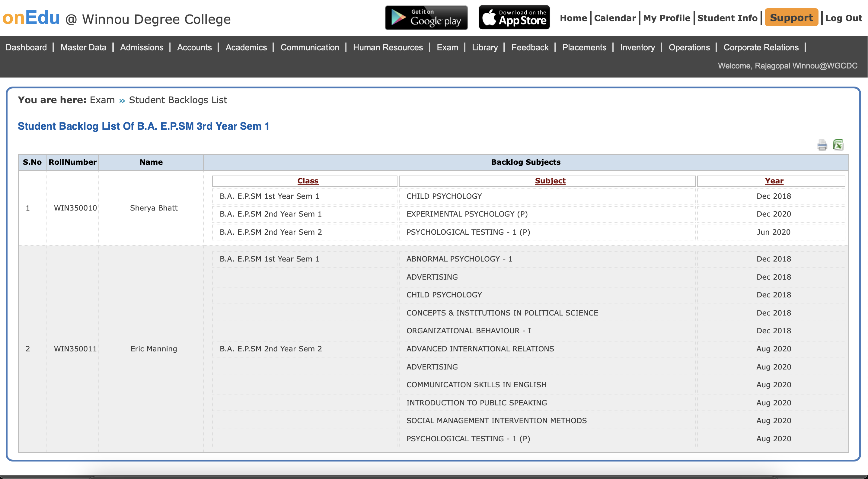
Task: Click the Student Info link
Action: click(727, 18)
